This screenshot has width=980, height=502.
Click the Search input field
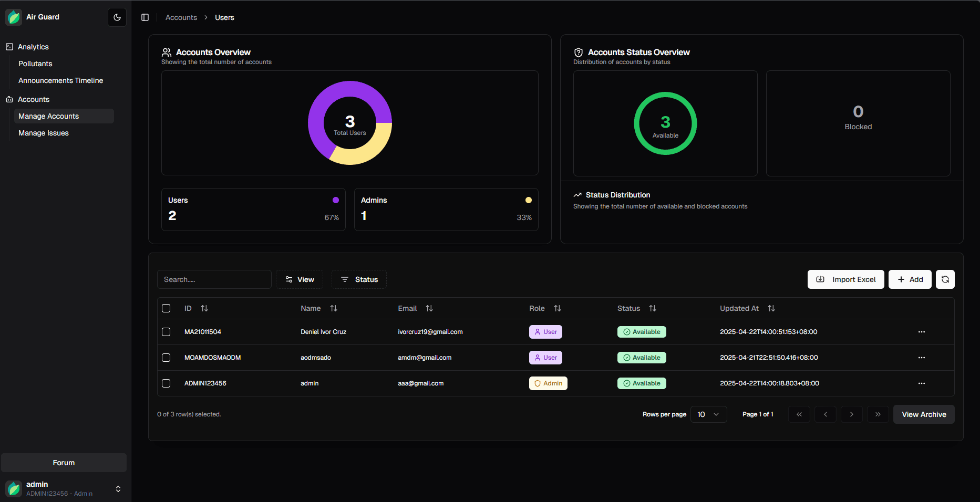pos(214,279)
